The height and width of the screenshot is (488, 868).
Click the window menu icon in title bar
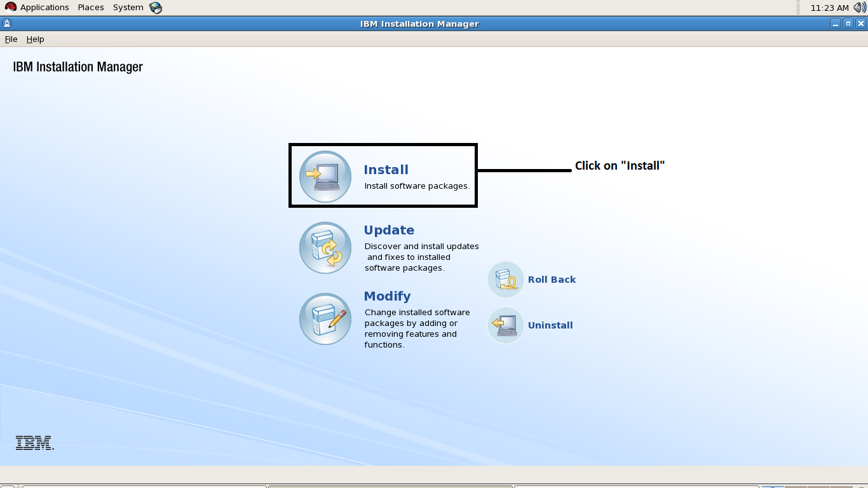[x=6, y=24]
